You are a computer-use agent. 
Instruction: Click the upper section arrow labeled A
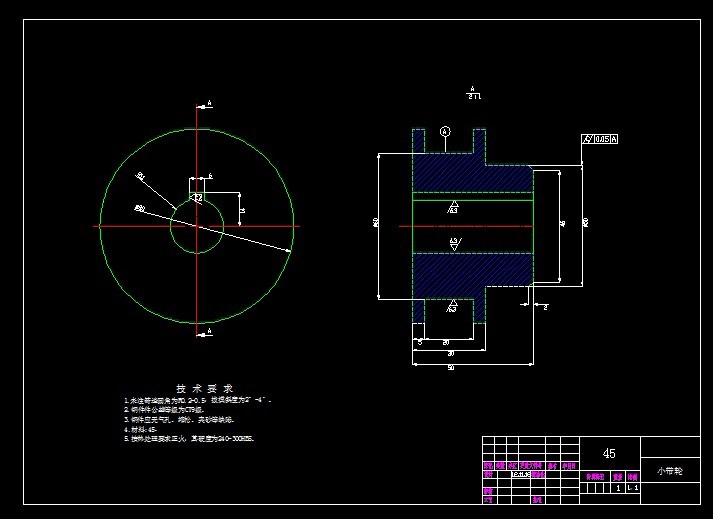(x=205, y=105)
